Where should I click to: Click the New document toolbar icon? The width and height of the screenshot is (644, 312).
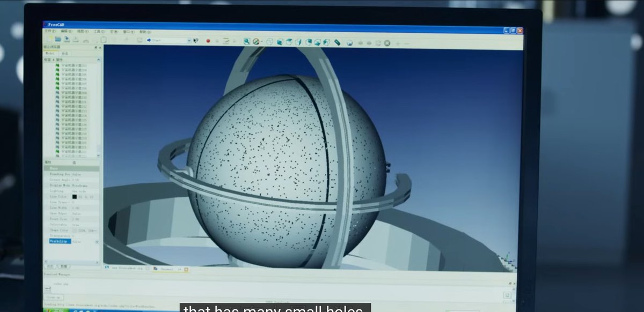tap(49, 40)
